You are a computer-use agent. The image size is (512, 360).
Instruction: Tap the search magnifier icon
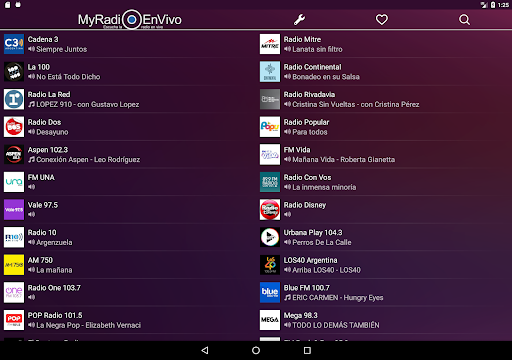(x=464, y=20)
